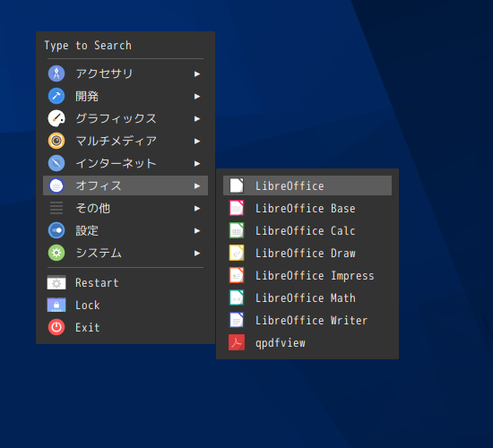Screen dimensions: 493x448
Task: Expand the 設定 submenu arrow
Action: click(197, 231)
